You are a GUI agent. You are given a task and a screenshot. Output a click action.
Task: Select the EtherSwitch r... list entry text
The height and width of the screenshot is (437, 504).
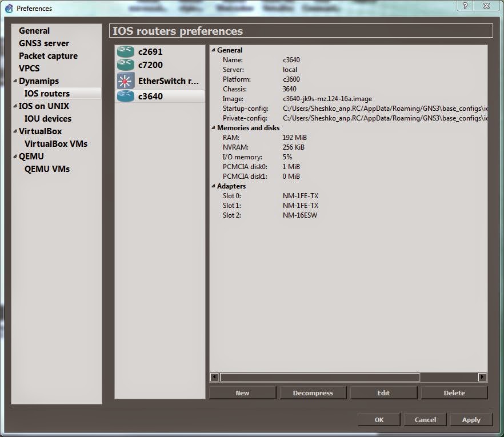tap(169, 81)
